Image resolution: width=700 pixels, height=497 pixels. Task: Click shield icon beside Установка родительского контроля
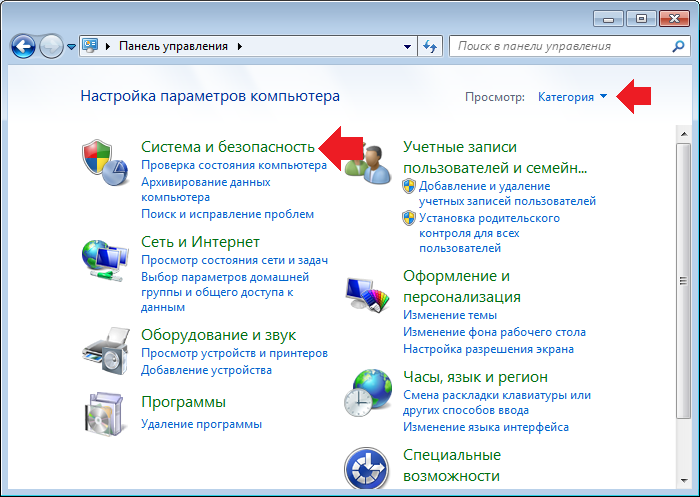(409, 218)
